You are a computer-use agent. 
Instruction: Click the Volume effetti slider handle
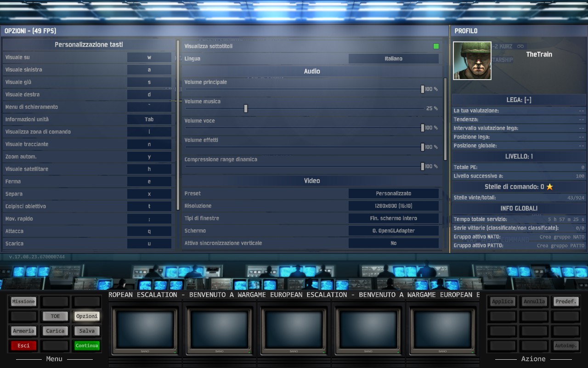pyautogui.click(x=423, y=147)
